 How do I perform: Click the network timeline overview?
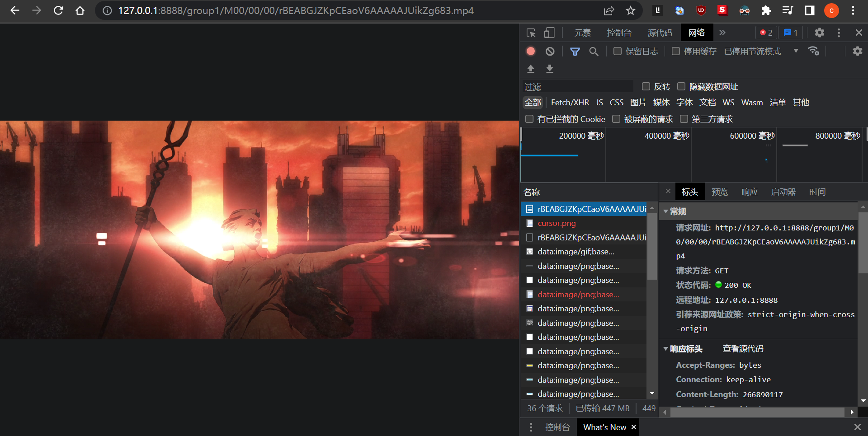pyautogui.click(x=693, y=155)
